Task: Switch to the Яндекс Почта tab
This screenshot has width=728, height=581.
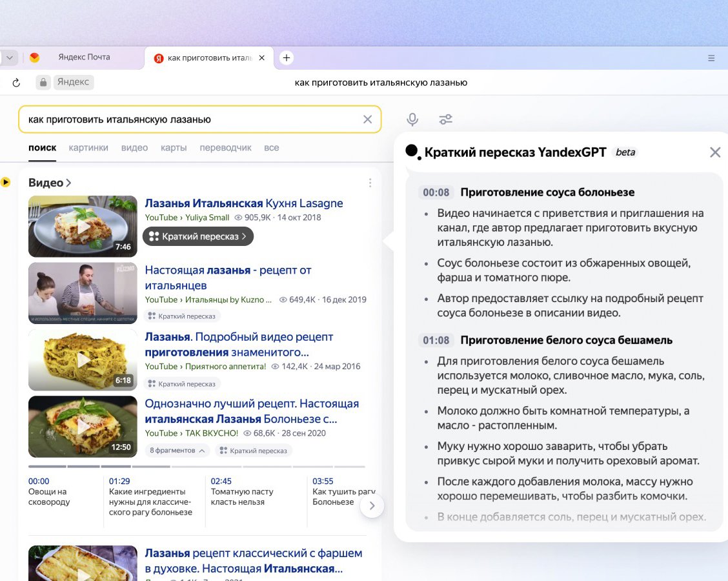Action: pyautogui.click(x=84, y=57)
